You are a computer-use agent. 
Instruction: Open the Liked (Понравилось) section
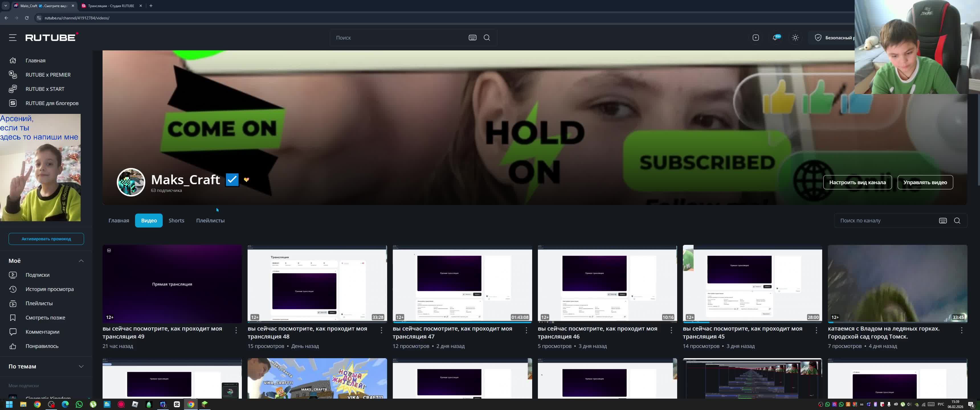pyautogui.click(x=42, y=346)
